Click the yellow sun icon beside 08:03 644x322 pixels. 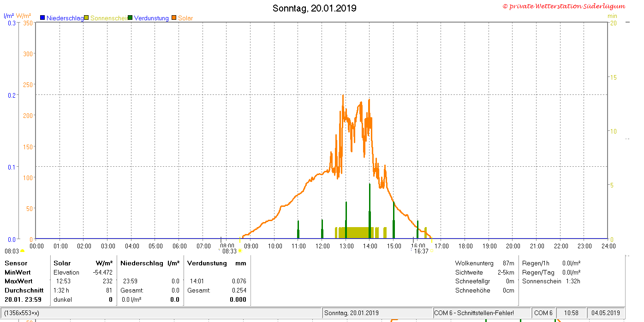point(22,251)
